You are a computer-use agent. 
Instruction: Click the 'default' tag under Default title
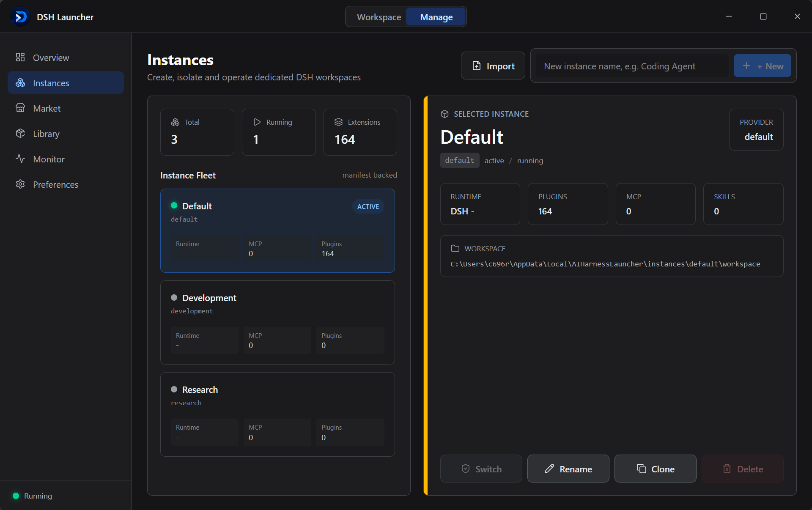(460, 160)
